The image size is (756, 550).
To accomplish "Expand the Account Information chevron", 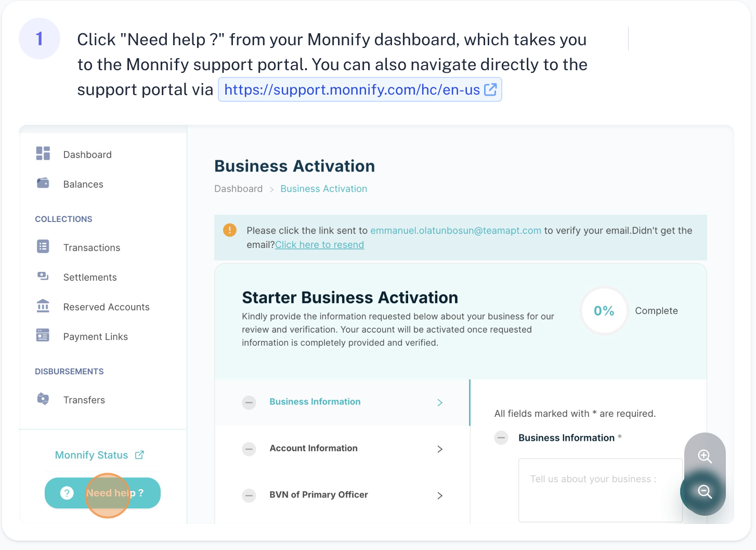I will pos(440,449).
